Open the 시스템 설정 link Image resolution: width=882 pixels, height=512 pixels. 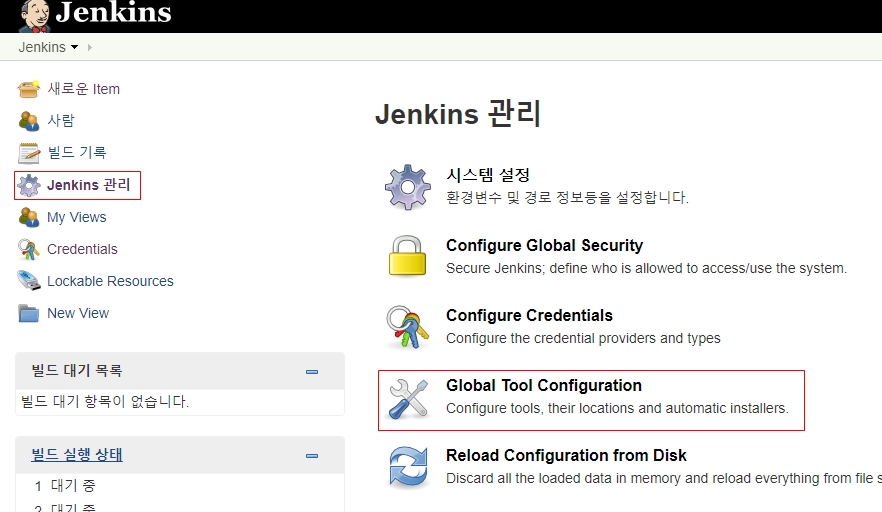(488, 175)
